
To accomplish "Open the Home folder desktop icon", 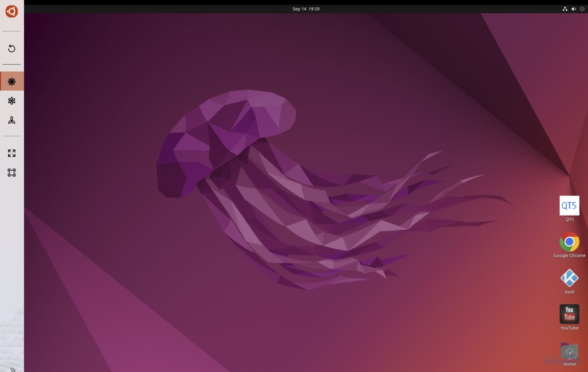I will (x=569, y=351).
